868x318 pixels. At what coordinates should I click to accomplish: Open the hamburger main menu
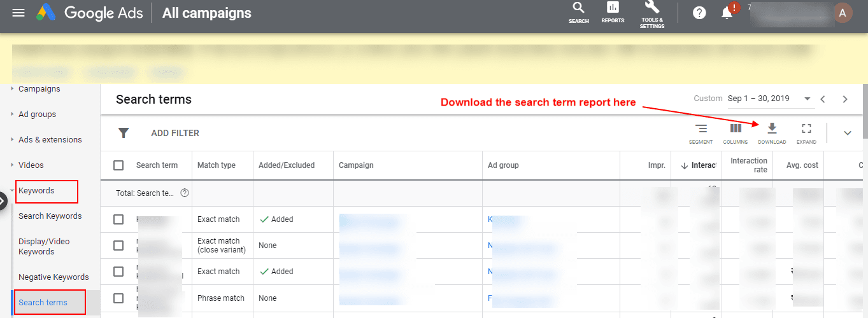pyautogui.click(x=18, y=13)
